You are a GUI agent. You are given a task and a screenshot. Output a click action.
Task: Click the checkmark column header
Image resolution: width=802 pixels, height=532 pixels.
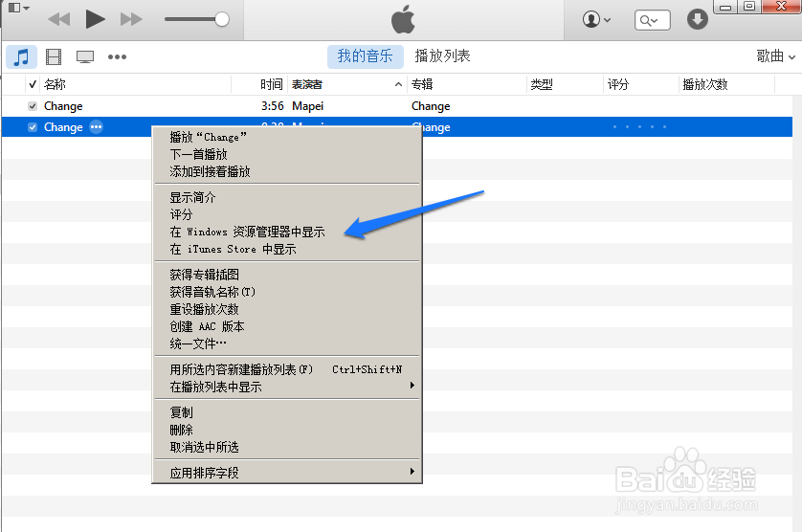tap(33, 84)
